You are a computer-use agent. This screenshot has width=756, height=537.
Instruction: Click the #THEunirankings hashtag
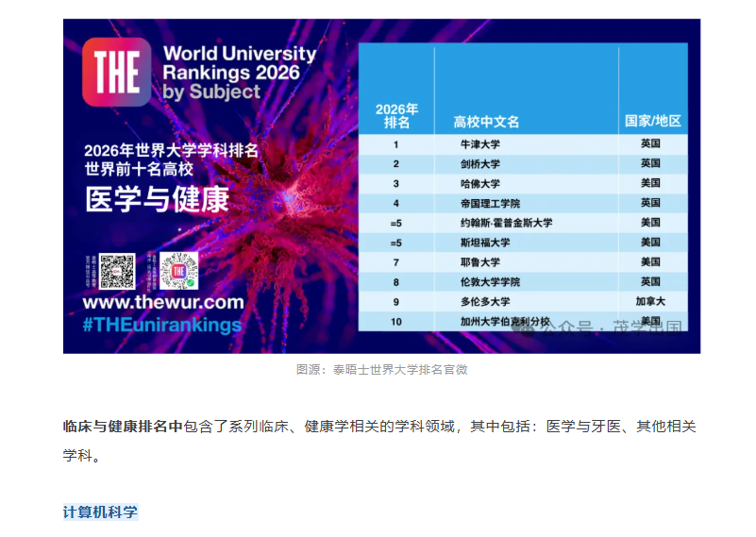pyautogui.click(x=162, y=325)
